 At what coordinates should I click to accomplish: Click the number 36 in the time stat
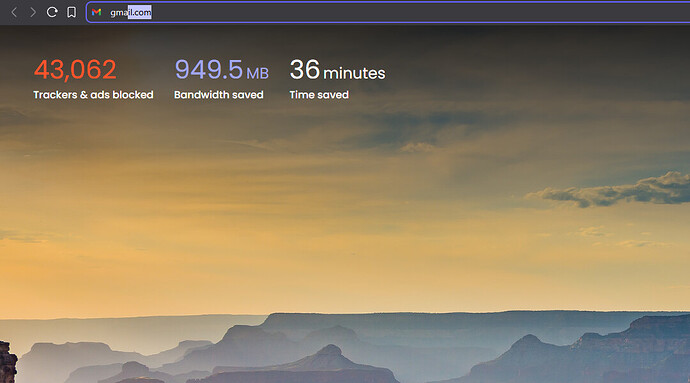click(305, 70)
